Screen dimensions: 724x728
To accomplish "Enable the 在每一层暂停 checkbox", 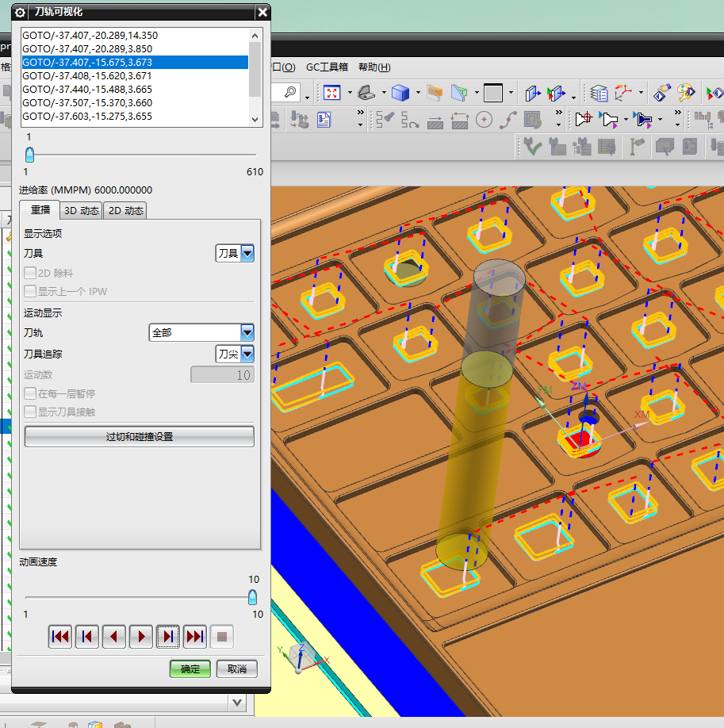I will 30,393.
